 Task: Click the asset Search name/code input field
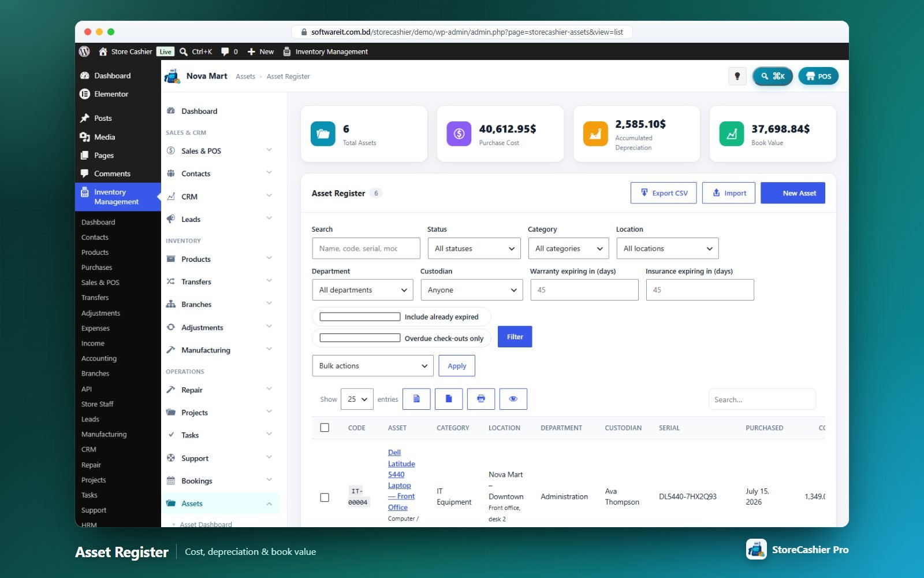pos(366,249)
